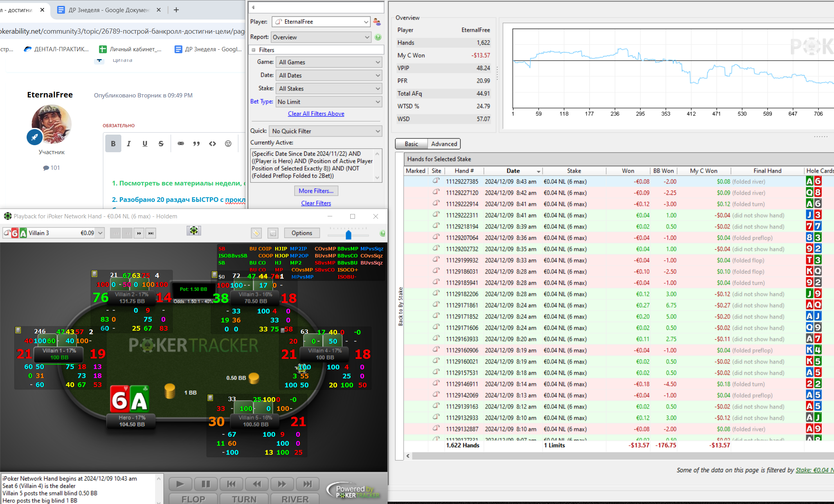Apply italic formatting in the forum editor
This screenshot has height=504, width=834.
point(129,144)
